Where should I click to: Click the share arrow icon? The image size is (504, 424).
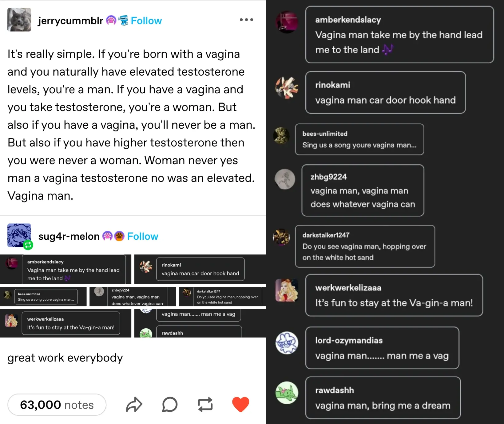click(x=134, y=405)
